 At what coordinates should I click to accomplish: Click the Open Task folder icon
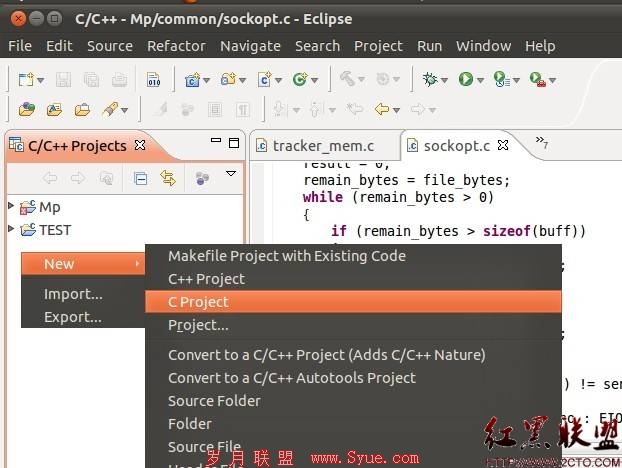82,109
